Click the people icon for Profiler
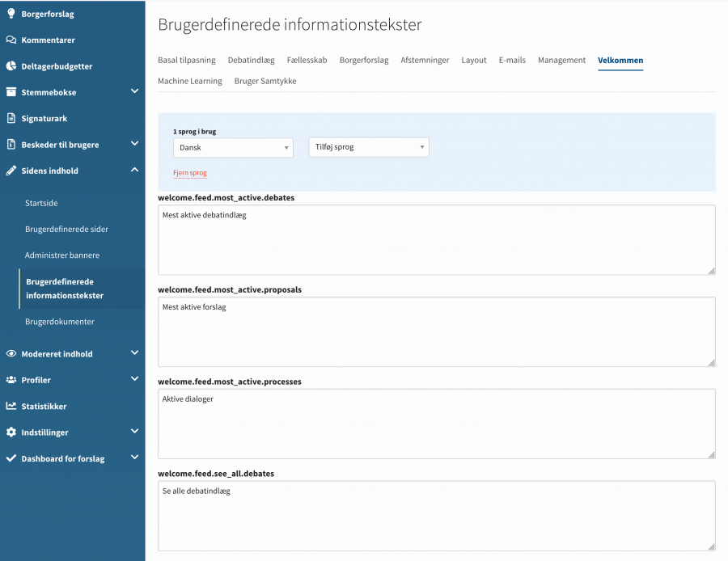The height and width of the screenshot is (561, 728). click(11, 380)
